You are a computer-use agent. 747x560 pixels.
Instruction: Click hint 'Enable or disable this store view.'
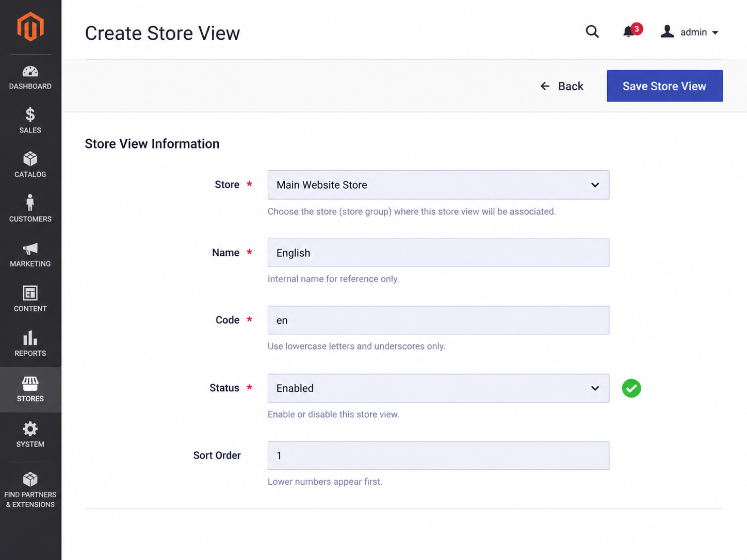click(x=333, y=415)
